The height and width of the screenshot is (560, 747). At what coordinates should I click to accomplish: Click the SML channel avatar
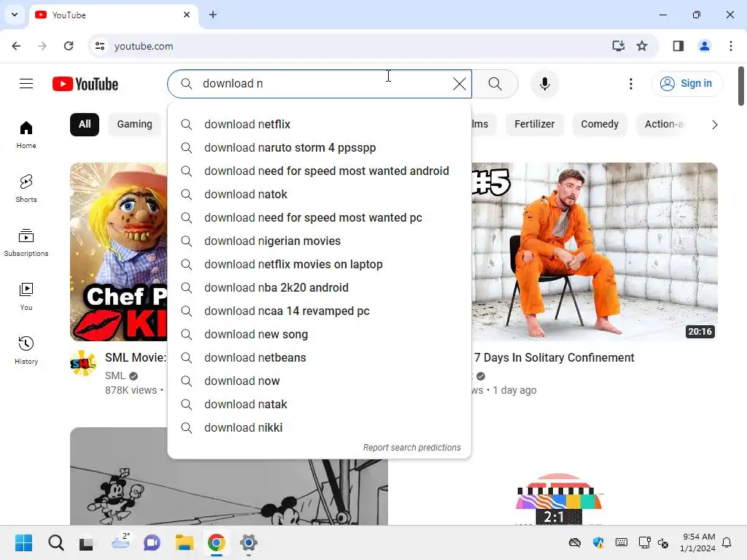click(x=83, y=363)
